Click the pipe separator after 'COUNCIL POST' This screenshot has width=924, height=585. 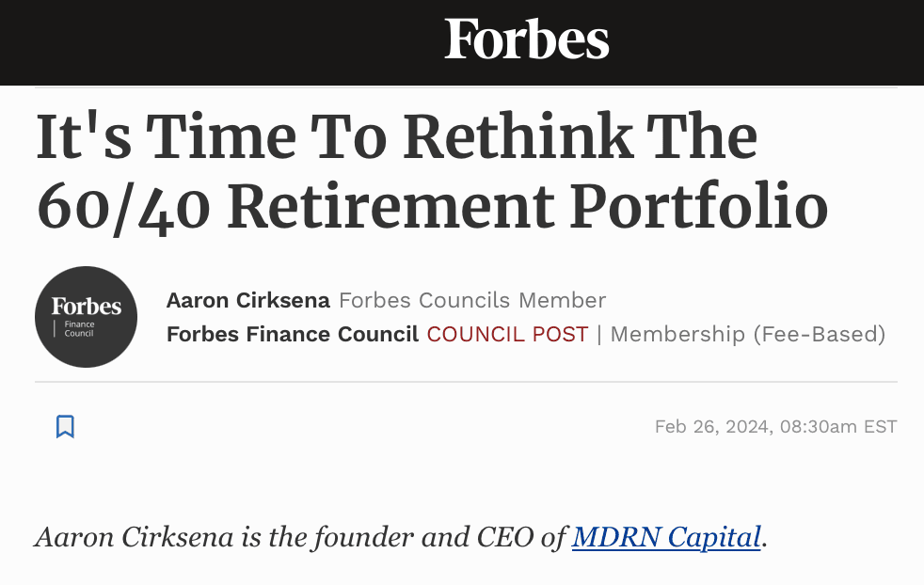pos(599,334)
